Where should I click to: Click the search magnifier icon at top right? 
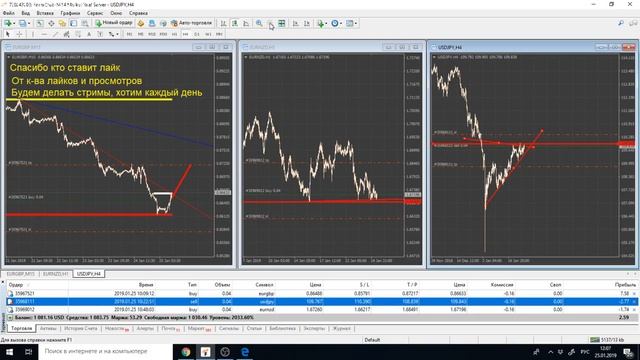(621, 23)
